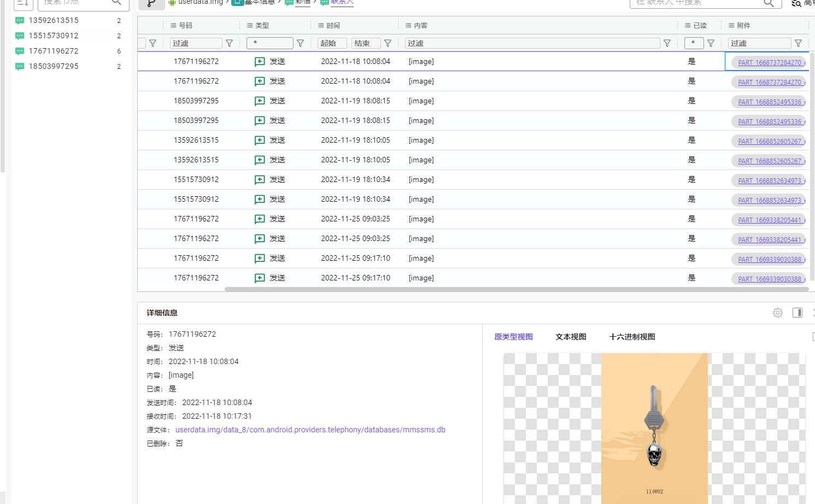Viewport: 815px width, 504px height.
Task: Click send icon in first 18503997295 row
Action: click(260, 101)
